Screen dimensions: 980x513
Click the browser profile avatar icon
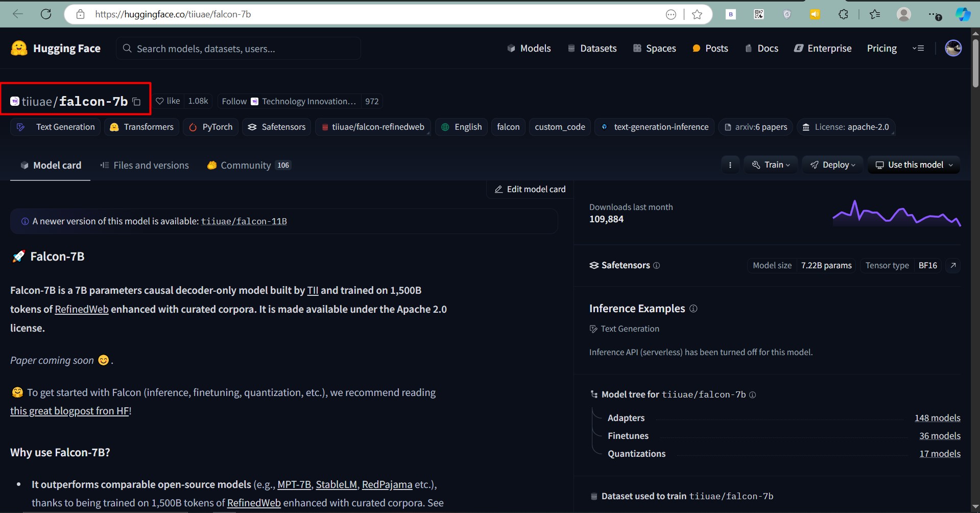tap(904, 14)
